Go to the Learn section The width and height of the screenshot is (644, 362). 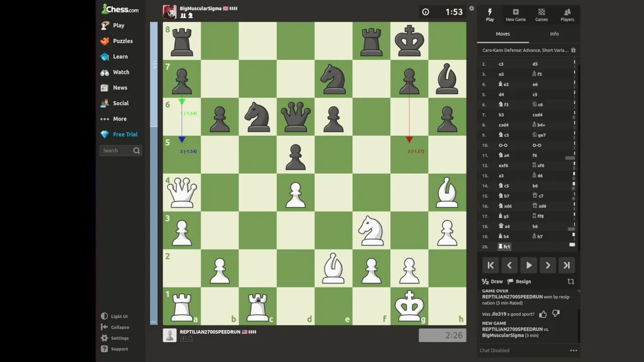(114, 56)
